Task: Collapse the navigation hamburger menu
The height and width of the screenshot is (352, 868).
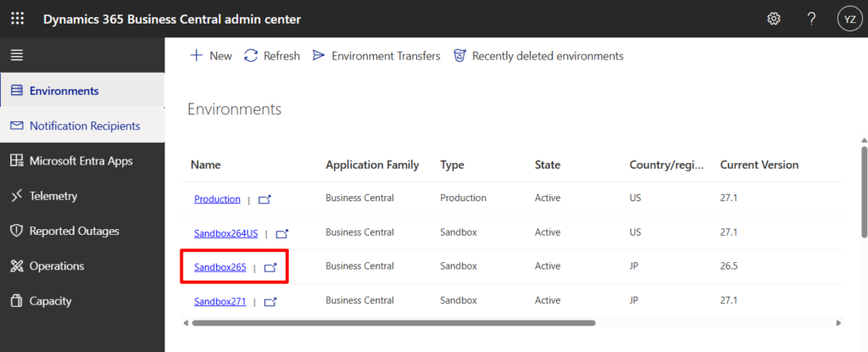Action: (17, 55)
